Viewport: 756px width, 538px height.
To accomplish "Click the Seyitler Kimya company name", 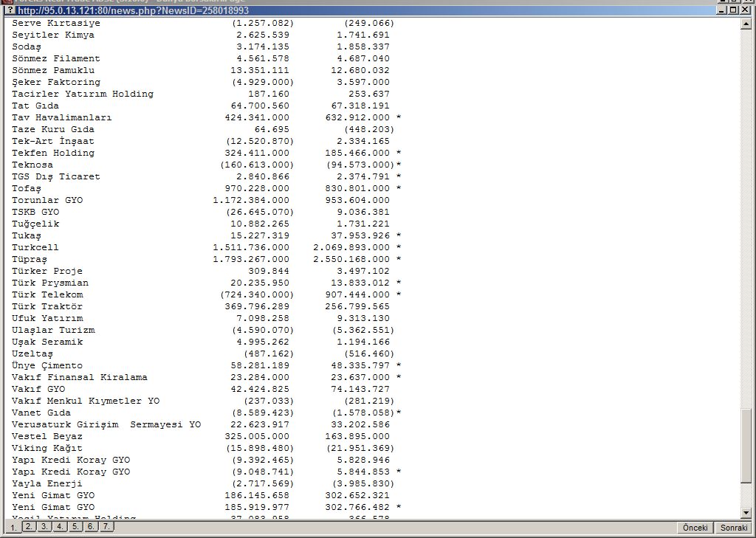I will click(x=53, y=35).
